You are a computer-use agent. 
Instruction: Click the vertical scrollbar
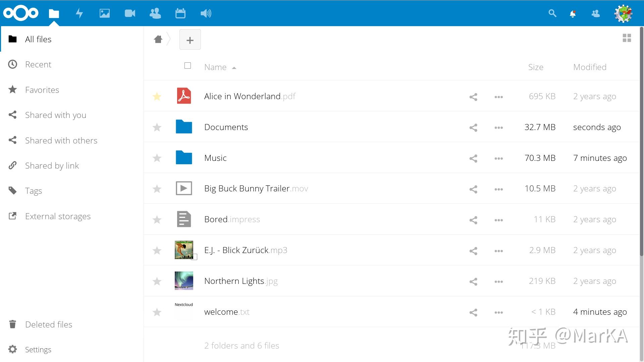click(x=642, y=141)
